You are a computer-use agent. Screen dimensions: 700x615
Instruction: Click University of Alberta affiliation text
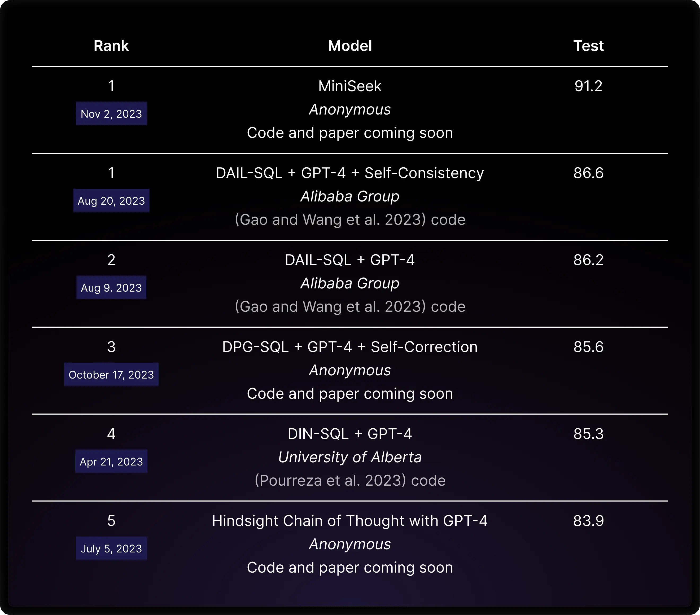[350, 457]
